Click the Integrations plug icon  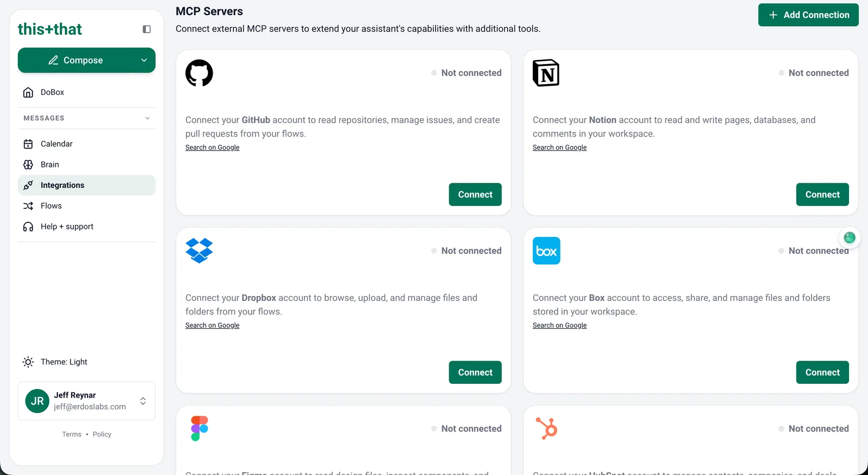click(28, 185)
